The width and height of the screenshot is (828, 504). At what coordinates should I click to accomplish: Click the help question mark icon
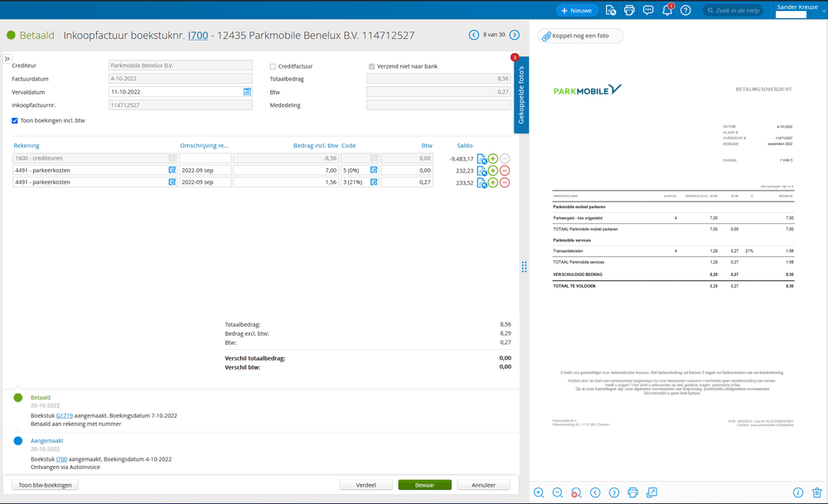(x=685, y=11)
